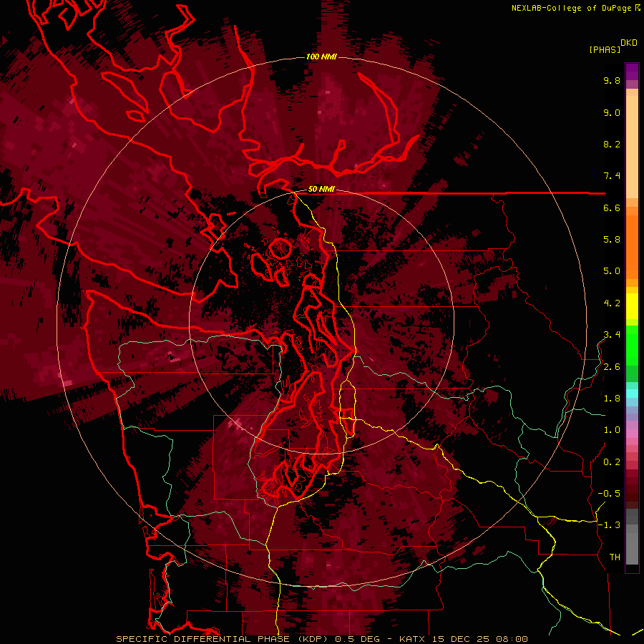The width and height of the screenshot is (644, 644).
Task: Click the 5.8 value on the legend
Action: coord(612,240)
